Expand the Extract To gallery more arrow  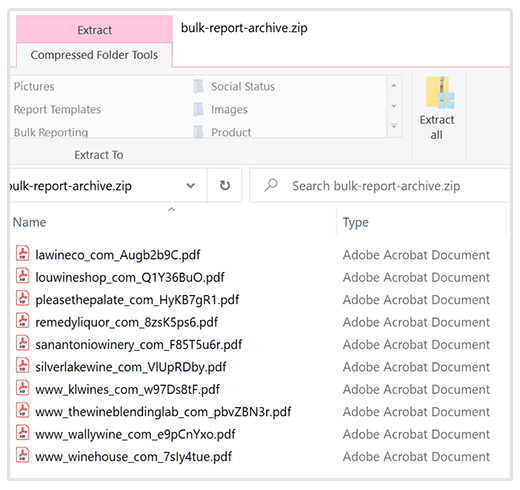pyautogui.click(x=394, y=126)
